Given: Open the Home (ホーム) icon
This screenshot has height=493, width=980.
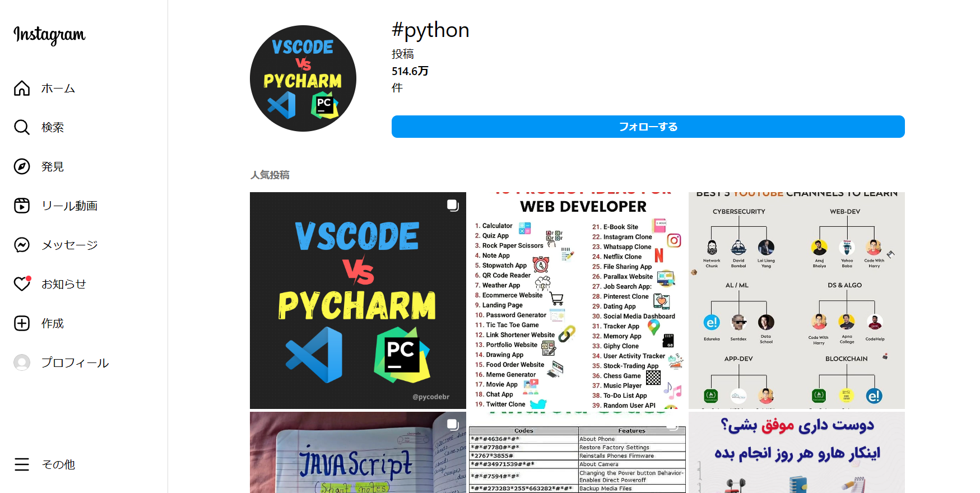Looking at the screenshot, I should tap(22, 88).
